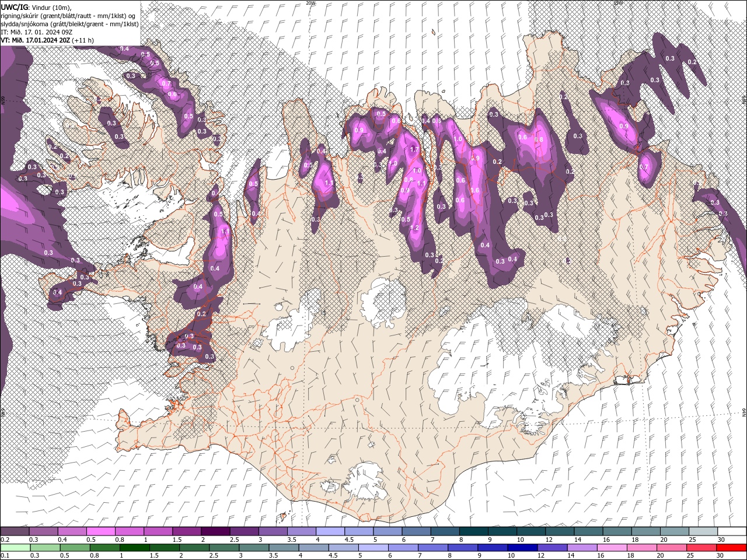Select the upper-legend swatch between 1.5 and 2
This screenshot has width=747, height=560.
point(186,531)
